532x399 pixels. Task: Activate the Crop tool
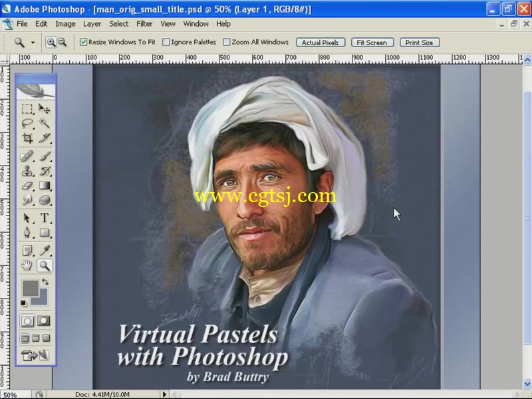click(27, 138)
